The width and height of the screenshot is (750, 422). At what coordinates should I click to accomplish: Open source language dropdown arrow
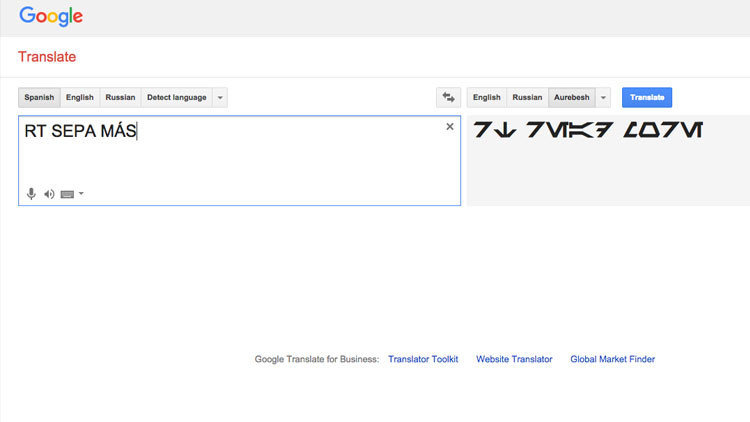(220, 97)
